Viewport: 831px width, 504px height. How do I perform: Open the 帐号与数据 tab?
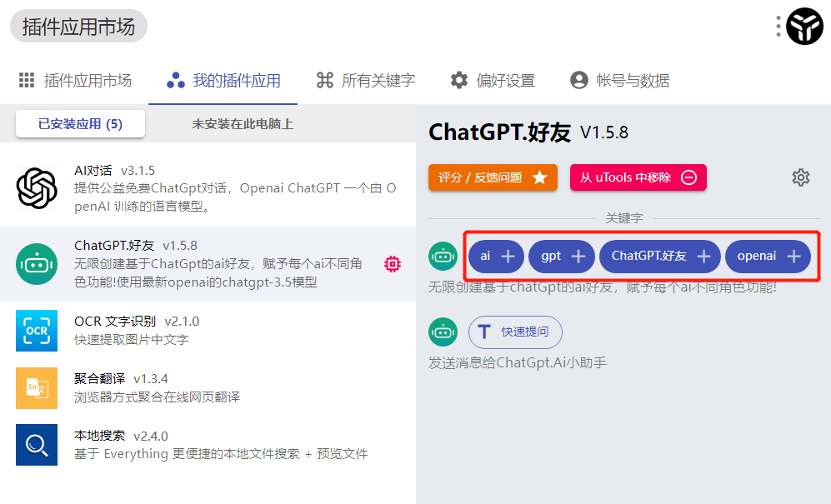click(x=619, y=81)
